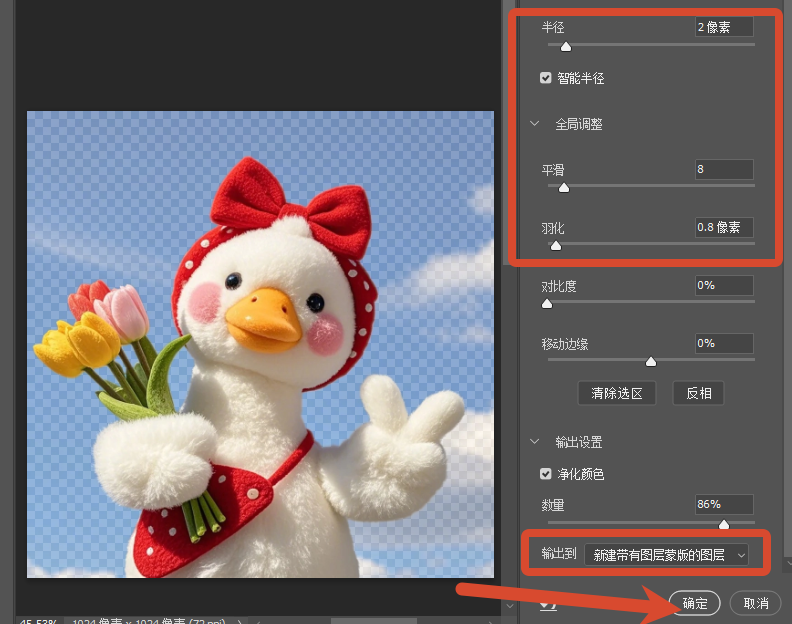Screen dimensions: 792x624
Task: Click the 半径 slider handle
Action: click(x=566, y=46)
